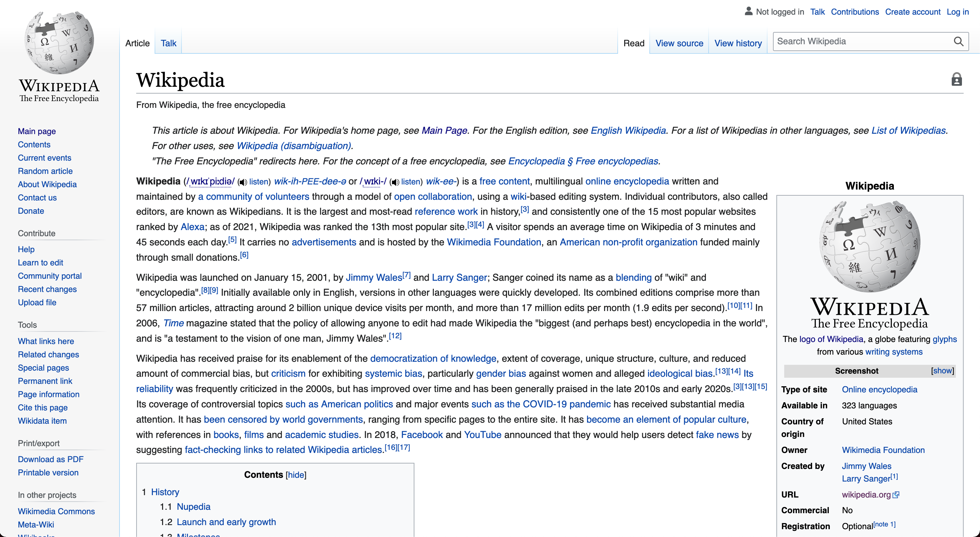Open Recent changes link
This screenshot has height=537, width=980.
tap(47, 289)
